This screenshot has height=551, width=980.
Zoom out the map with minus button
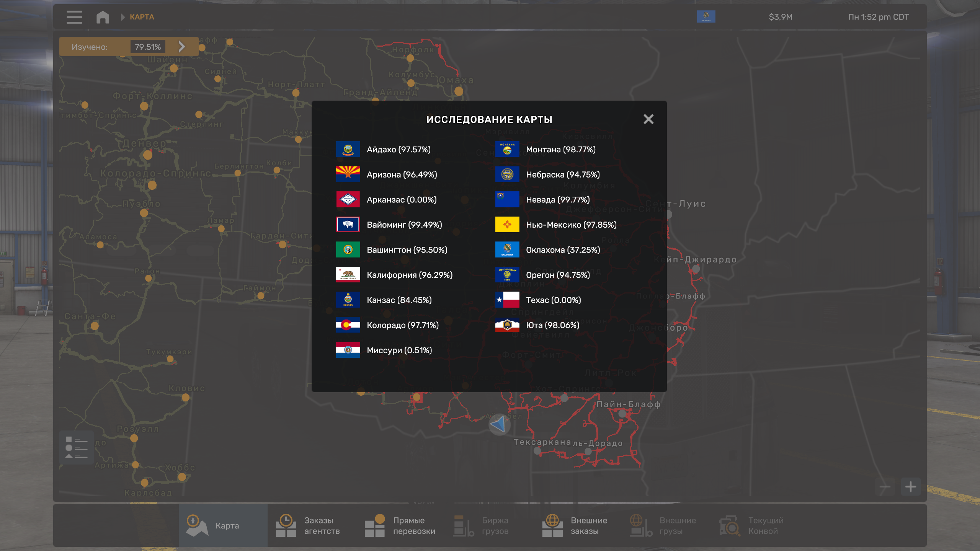click(x=885, y=487)
